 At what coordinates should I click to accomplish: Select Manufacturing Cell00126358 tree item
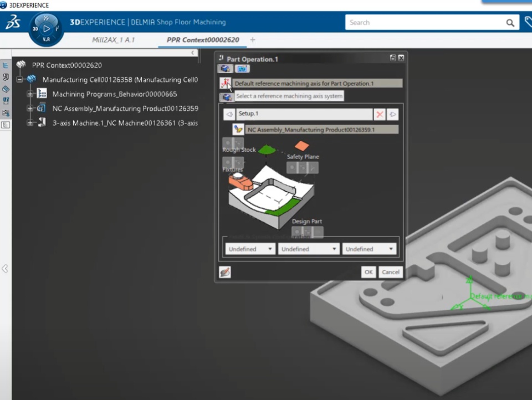point(120,80)
